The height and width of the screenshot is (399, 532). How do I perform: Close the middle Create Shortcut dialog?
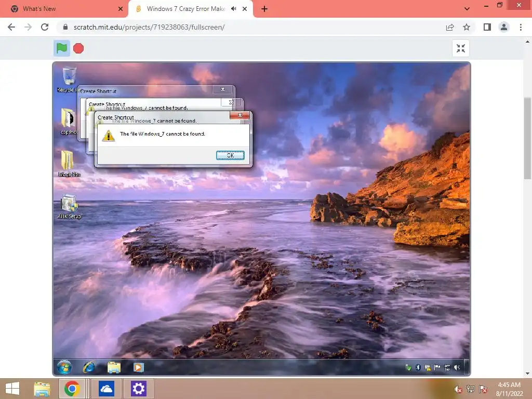(231, 102)
